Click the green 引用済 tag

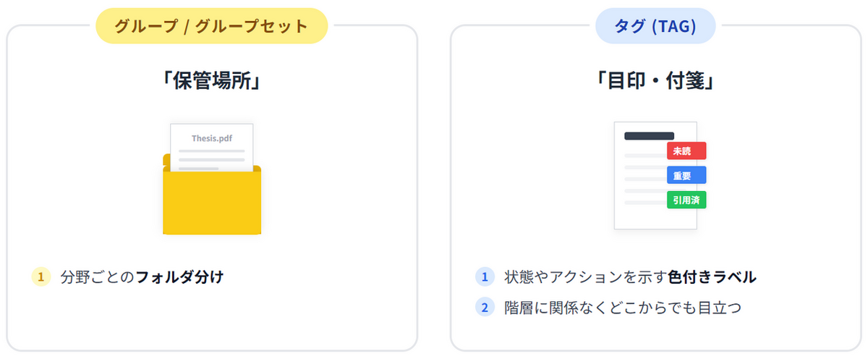coord(686,200)
